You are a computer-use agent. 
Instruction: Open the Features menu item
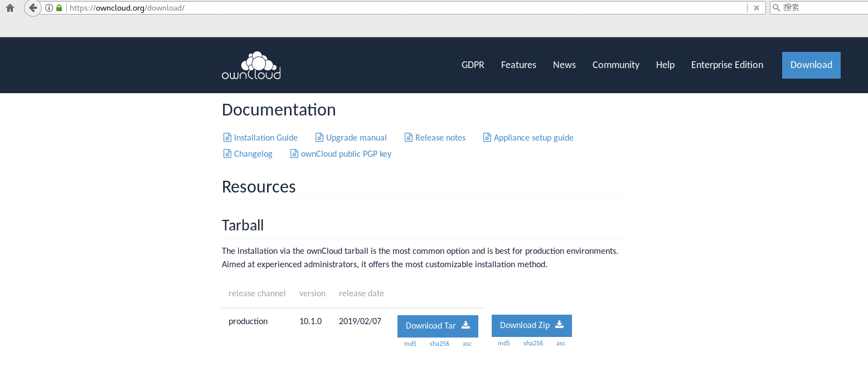point(518,65)
